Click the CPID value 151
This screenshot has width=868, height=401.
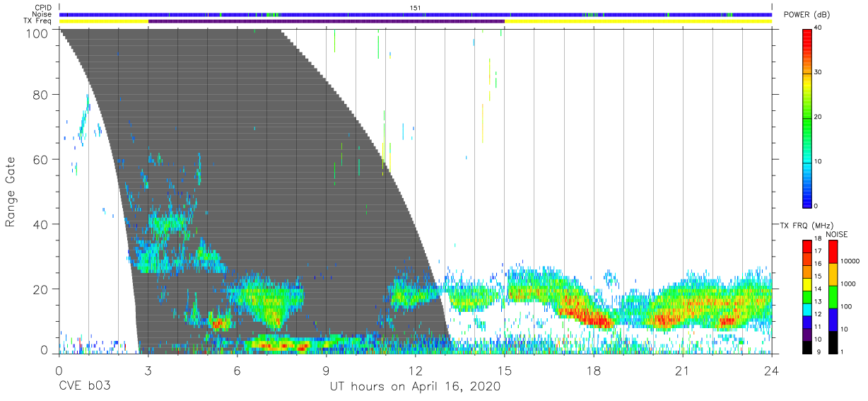416,8
